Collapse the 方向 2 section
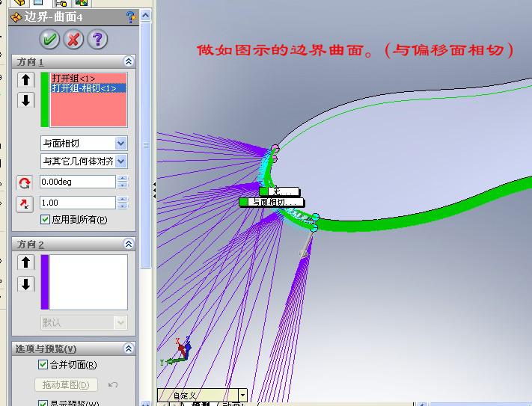532x406 pixels. (x=129, y=244)
